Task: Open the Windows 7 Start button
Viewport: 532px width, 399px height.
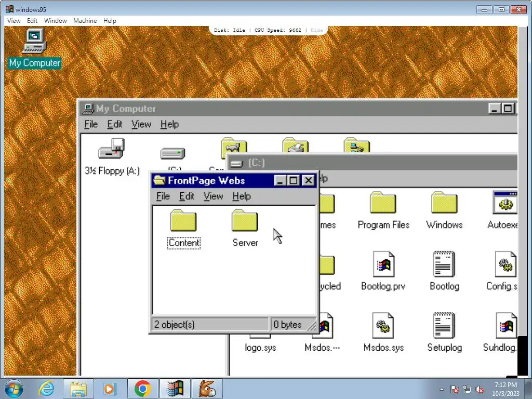Action: pyautogui.click(x=14, y=389)
